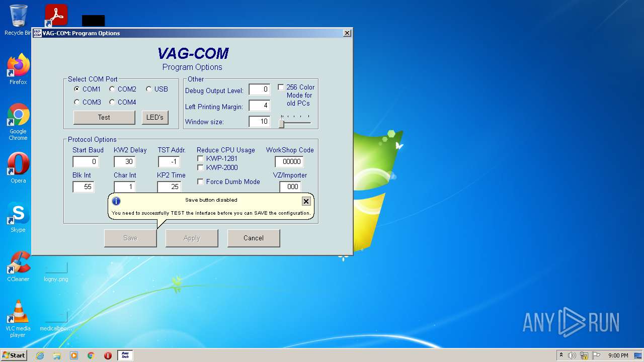The height and width of the screenshot is (362, 644).
Task: Open VLC media player desktop icon
Action: [x=18, y=319]
